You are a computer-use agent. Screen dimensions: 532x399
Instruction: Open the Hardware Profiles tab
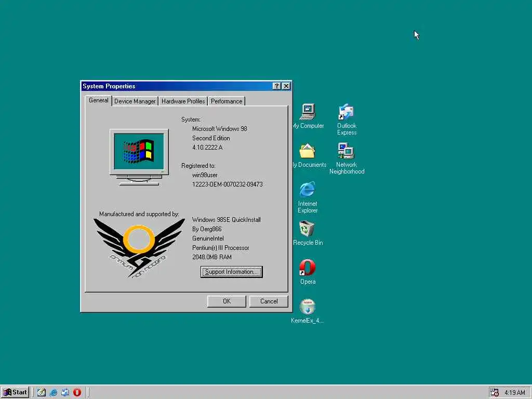[183, 101]
